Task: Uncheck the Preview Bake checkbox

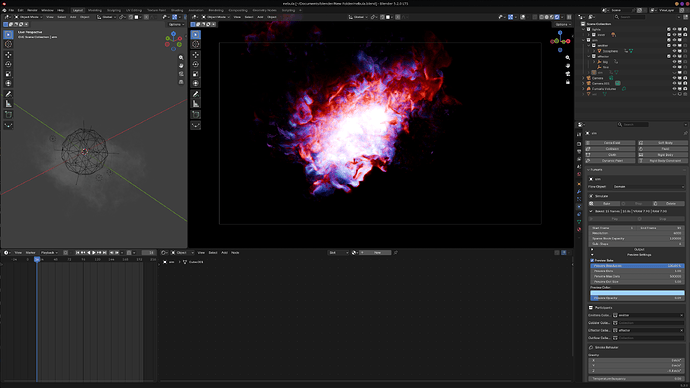Action: click(x=592, y=260)
